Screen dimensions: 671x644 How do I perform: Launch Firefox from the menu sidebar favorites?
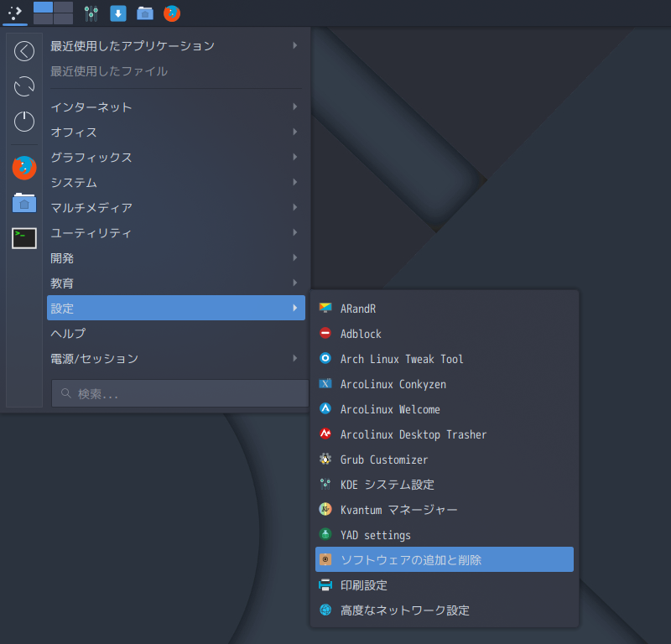pos(24,168)
